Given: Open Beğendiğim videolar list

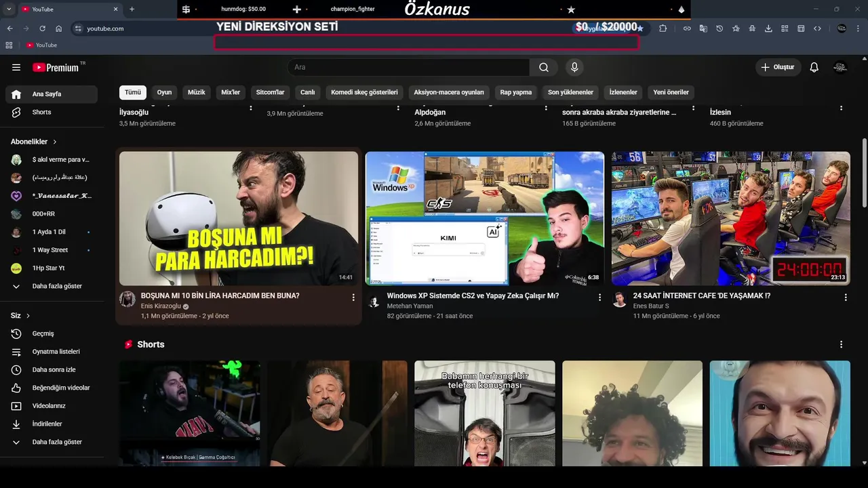Looking at the screenshot, I should (x=52, y=388).
